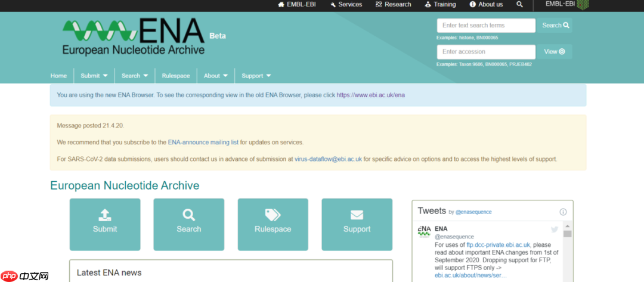Open the EMBL-EBI home link in top bar
This screenshot has height=282, width=644.
coord(297,5)
